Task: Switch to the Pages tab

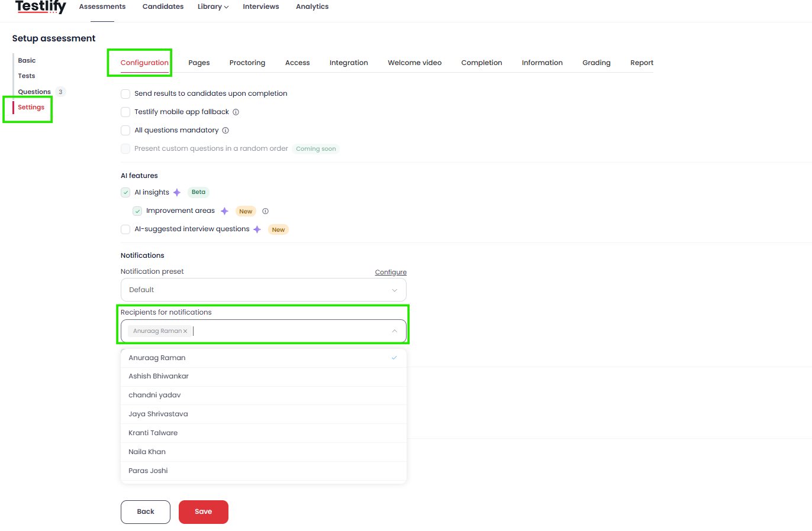Action: [x=199, y=63]
